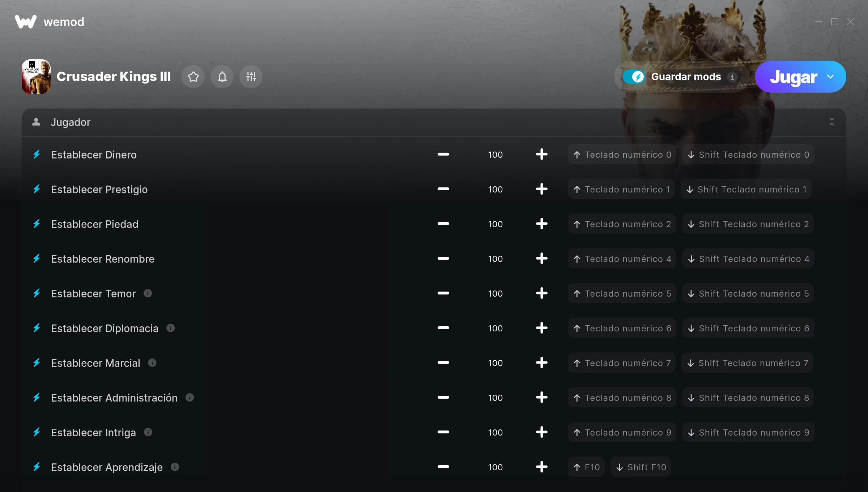Show info for Establecer Marcial

152,362
